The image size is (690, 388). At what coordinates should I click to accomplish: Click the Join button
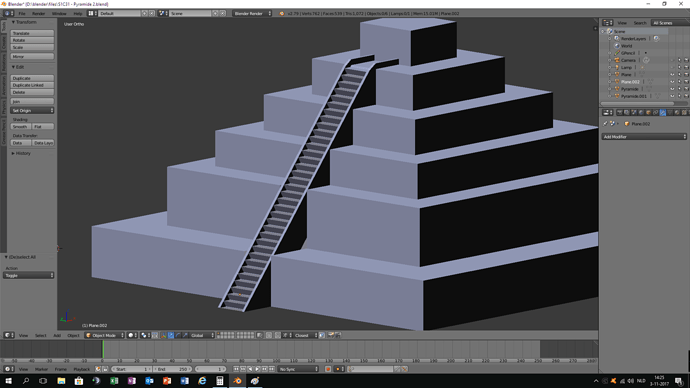[x=32, y=102]
